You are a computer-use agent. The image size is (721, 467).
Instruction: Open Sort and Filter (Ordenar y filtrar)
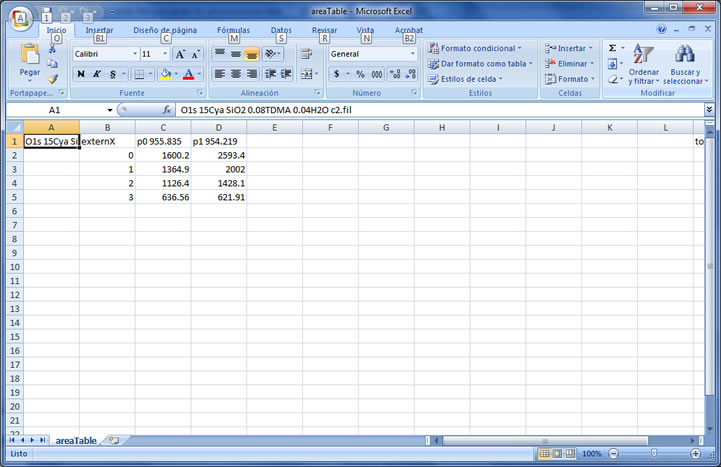click(644, 64)
